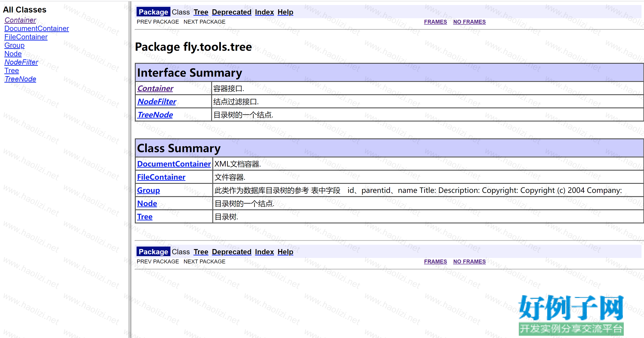
Task: Open NodeFilter from the left sidebar
Action: [21, 62]
